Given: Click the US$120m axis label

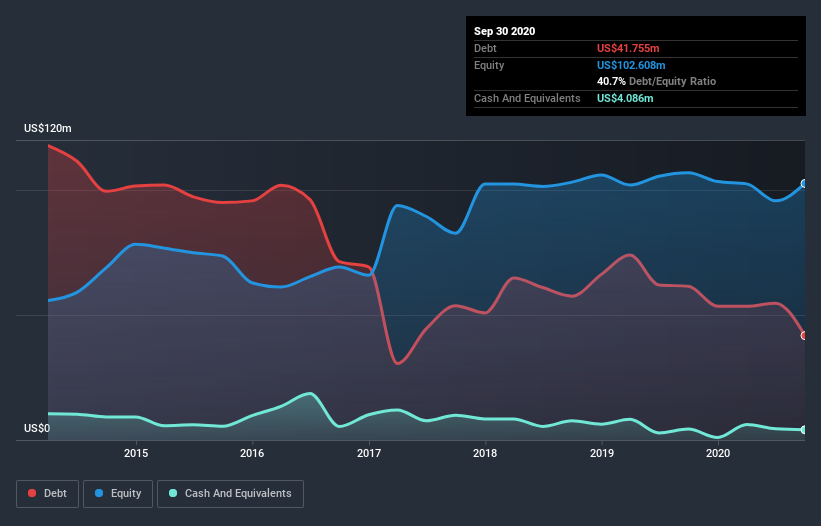Looking at the screenshot, I should click(48, 128).
